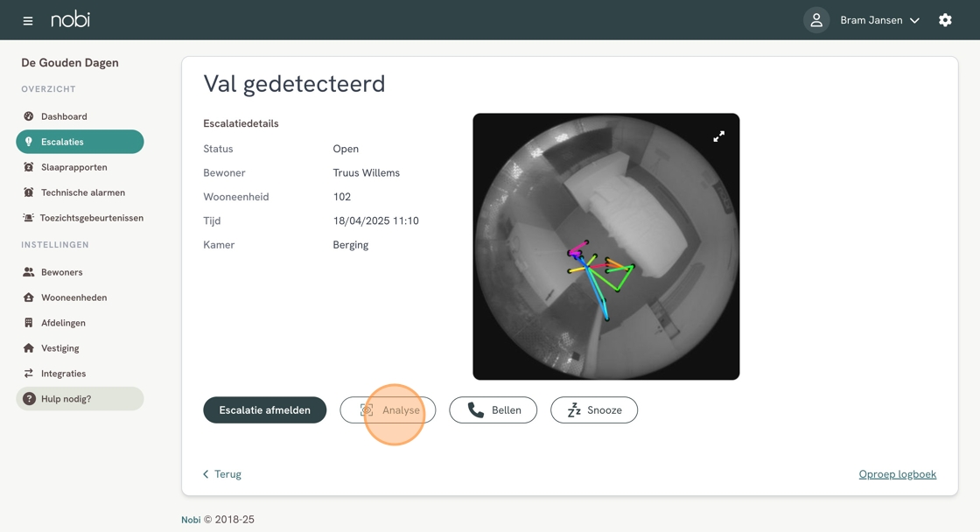
Task: Open Dashboard from the sidebar
Action: pos(64,116)
